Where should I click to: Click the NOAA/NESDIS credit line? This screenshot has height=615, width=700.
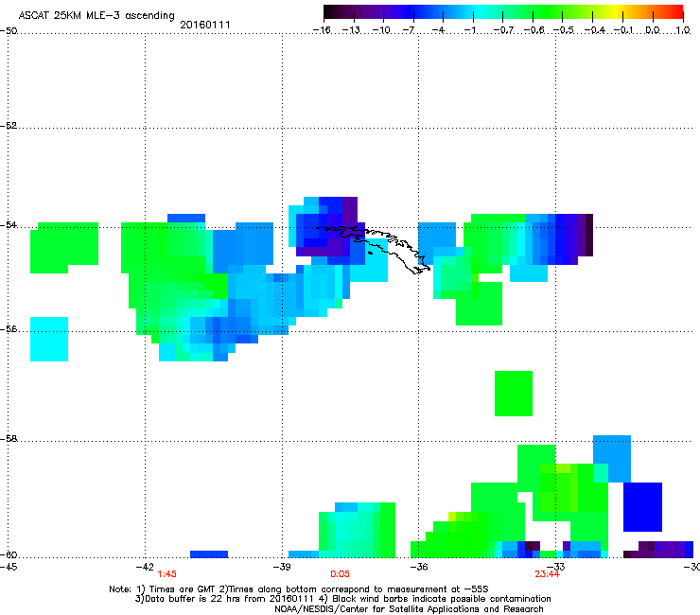tap(409, 609)
